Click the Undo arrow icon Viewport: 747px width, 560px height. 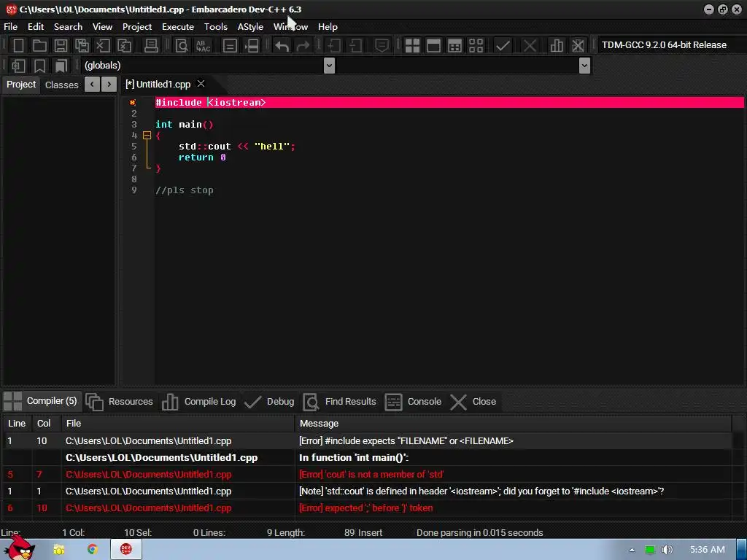(x=282, y=46)
